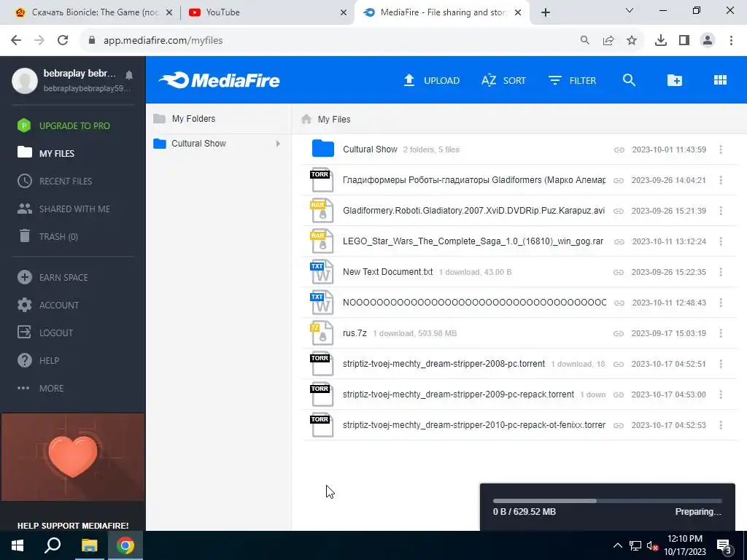747x560 pixels.
Task: Open options for Gladiformery avi file
Action: 720,211
